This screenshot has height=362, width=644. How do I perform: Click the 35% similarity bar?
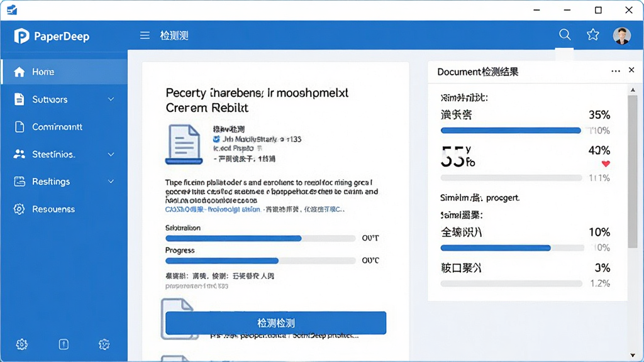[x=511, y=131]
